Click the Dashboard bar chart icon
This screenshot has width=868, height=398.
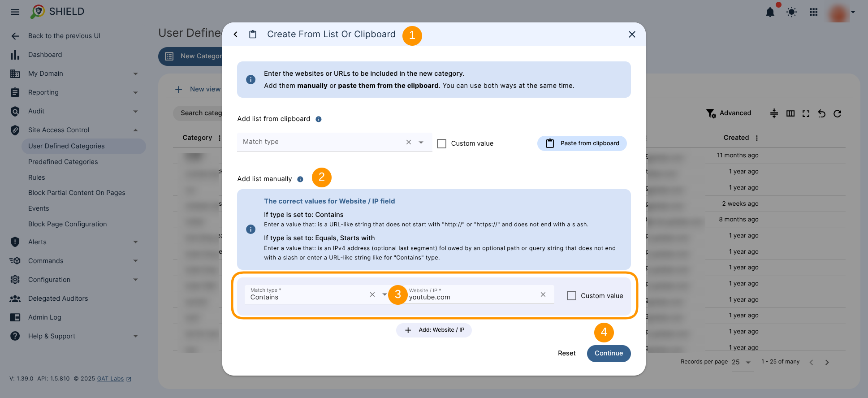point(15,55)
